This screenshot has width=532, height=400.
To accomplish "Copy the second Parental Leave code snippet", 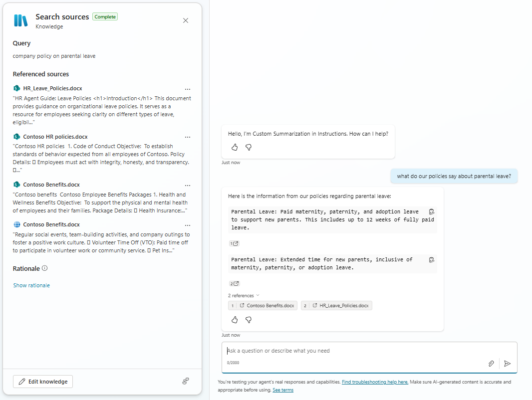I will 431,260.
